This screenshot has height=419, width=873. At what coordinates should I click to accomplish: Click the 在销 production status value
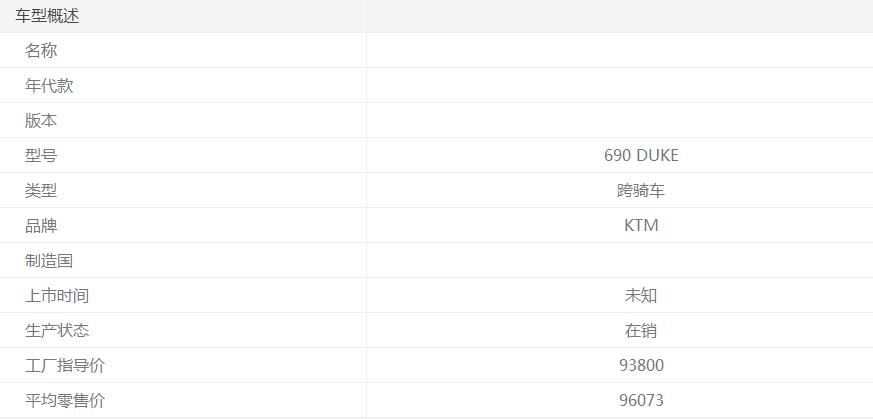pyautogui.click(x=641, y=331)
